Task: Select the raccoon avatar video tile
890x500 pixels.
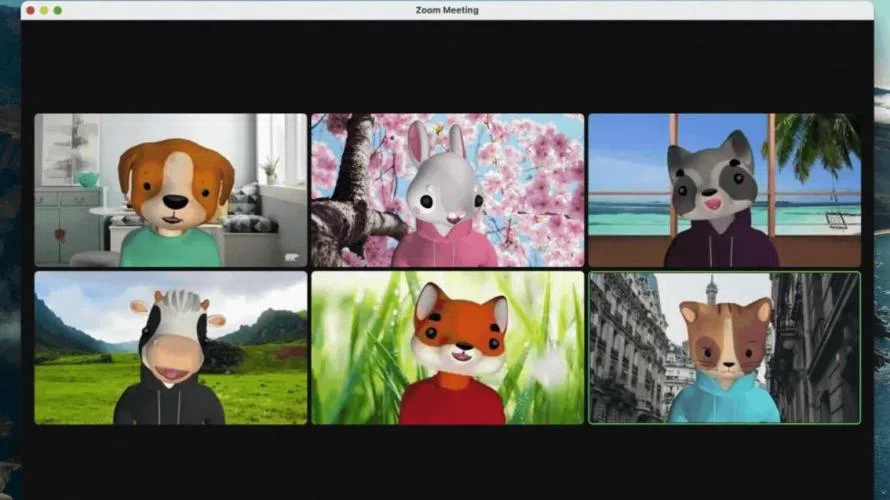Action: pos(723,190)
